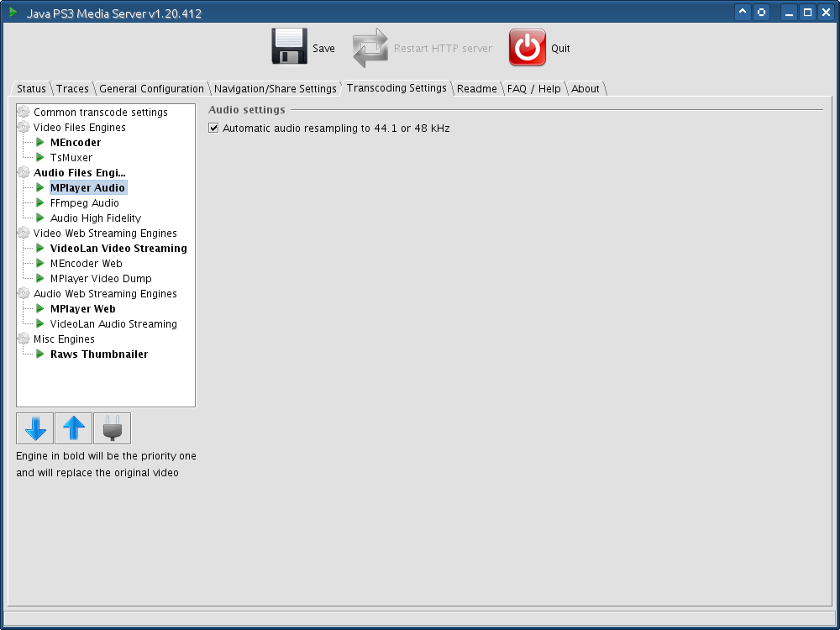Click the Save button label
840x630 pixels.
click(x=323, y=48)
